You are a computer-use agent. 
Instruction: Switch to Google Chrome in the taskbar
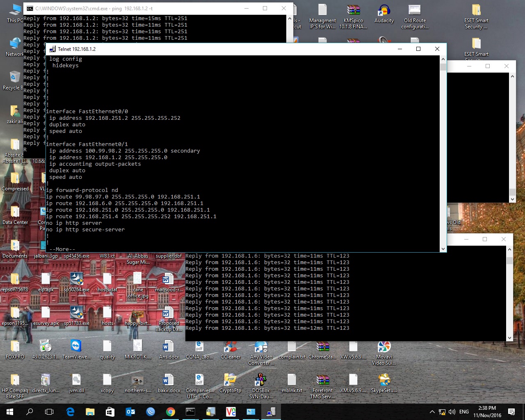pos(171,411)
